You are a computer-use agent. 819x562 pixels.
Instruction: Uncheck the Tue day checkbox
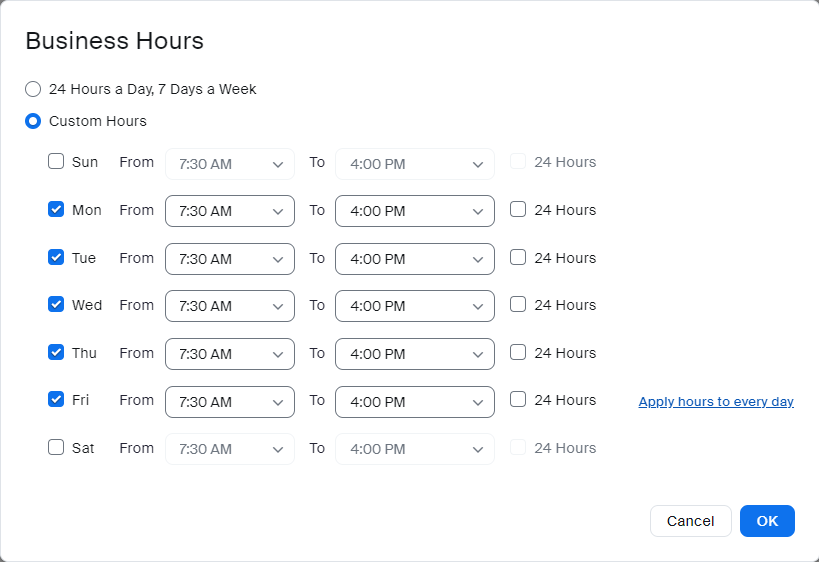pos(56,257)
